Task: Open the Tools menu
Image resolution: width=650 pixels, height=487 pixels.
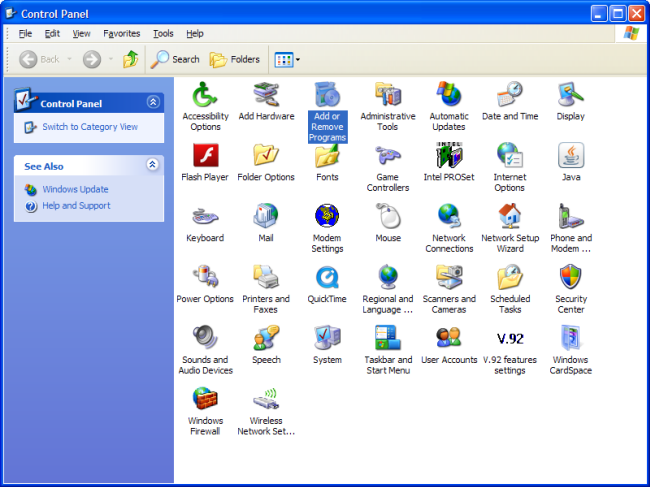Action: [x=163, y=34]
